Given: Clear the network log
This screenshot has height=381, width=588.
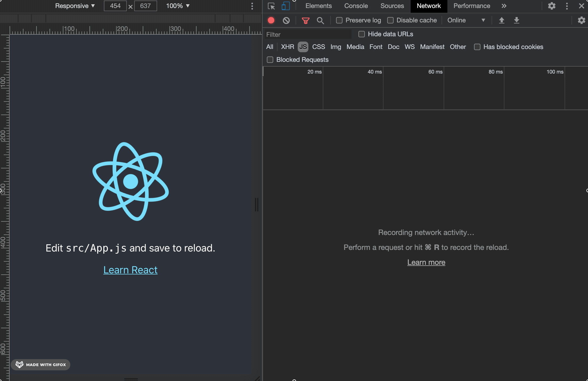Looking at the screenshot, I should [x=286, y=20].
